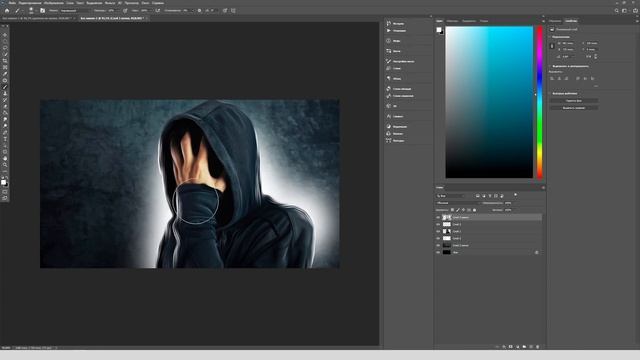Screen dimensions: 640x360
Task: Open the brush Mode dropdown in options bar
Action: pos(74,11)
